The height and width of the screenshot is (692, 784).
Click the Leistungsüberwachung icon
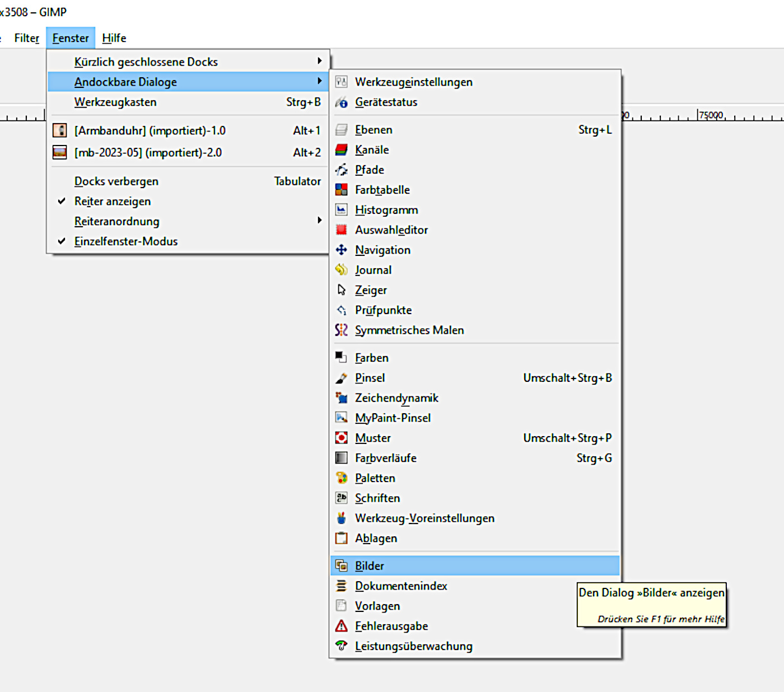point(341,646)
